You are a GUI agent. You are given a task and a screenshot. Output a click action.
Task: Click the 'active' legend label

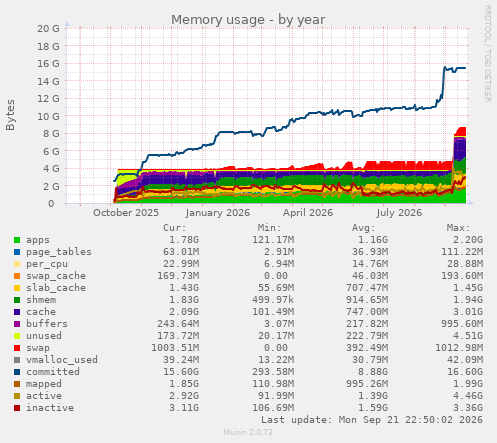(44, 396)
